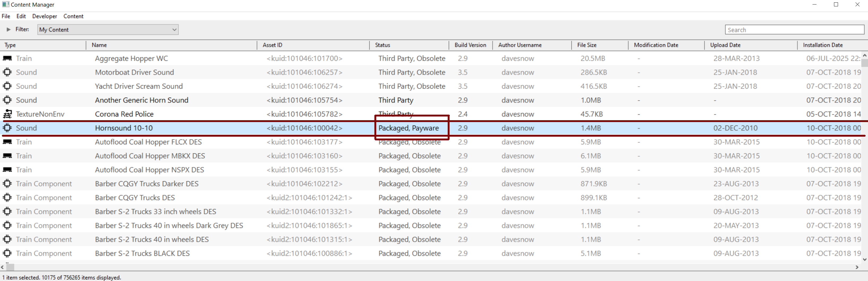Sort by the Upload Date column header
The width and height of the screenshot is (868, 281).
pyautogui.click(x=751, y=45)
